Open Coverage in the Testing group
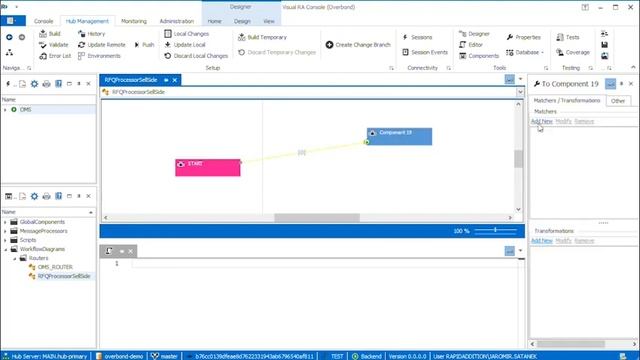The width and height of the screenshot is (640, 360). click(x=573, y=52)
